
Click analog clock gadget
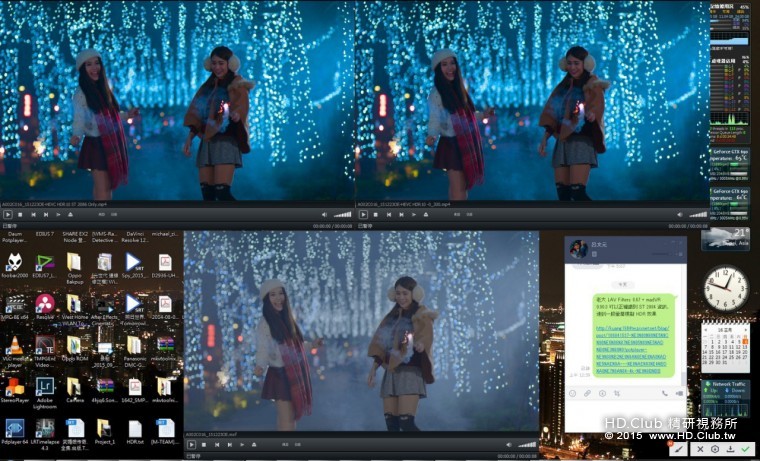pos(726,288)
